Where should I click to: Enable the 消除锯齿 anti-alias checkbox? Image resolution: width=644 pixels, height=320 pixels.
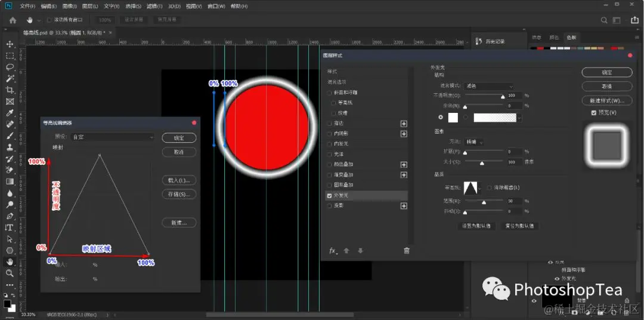(489, 187)
